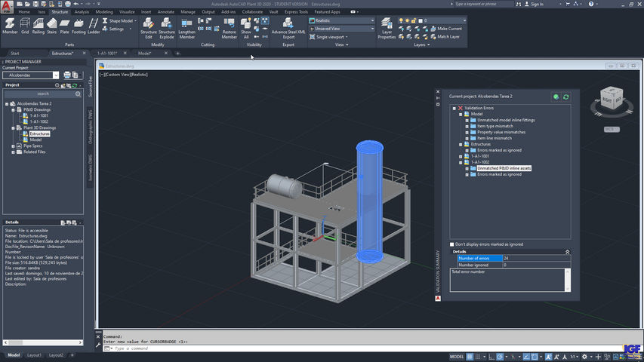Open the Current Project dropdown
This screenshot has width=644, height=362.
coord(56,75)
